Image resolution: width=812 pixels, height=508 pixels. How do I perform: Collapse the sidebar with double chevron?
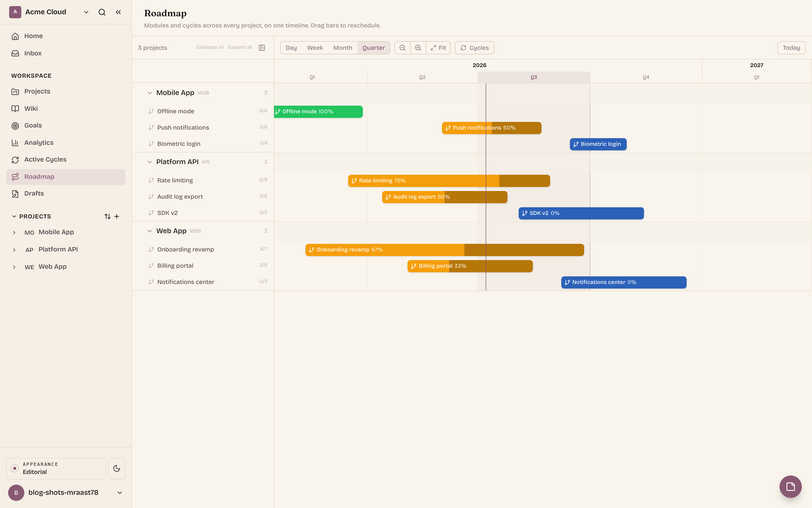(118, 12)
